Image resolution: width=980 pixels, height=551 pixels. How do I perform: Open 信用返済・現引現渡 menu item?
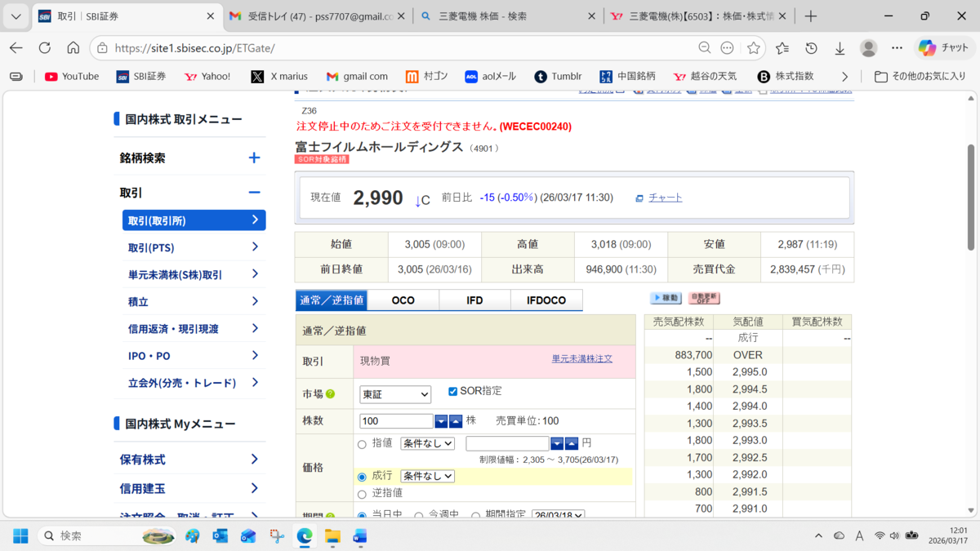coord(194,328)
